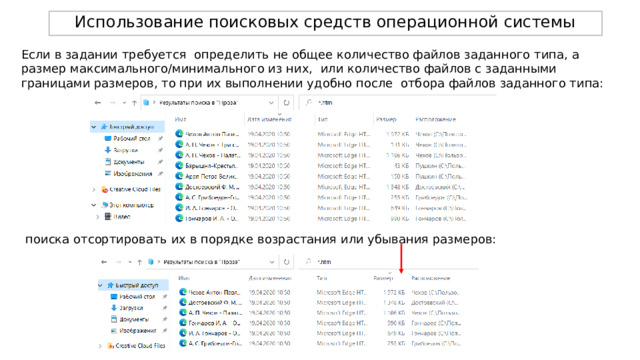This screenshot has height=360, width=640.
Task: Click Видео folder icon
Action: click(108, 216)
